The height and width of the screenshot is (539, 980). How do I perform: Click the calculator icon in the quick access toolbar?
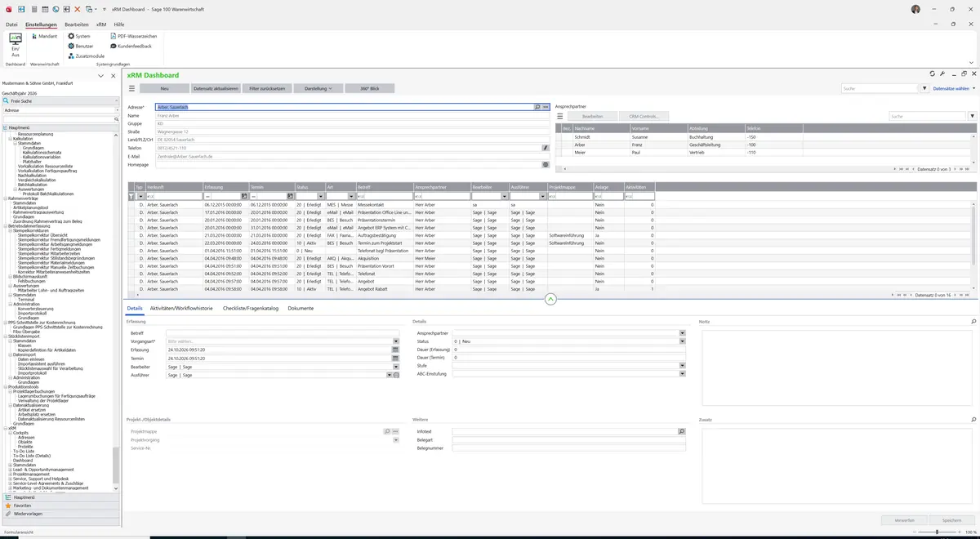point(33,8)
